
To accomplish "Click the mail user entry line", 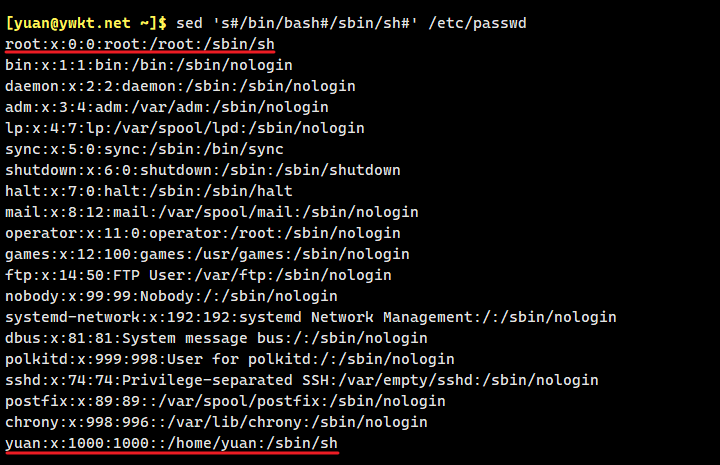I will [211, 212].
